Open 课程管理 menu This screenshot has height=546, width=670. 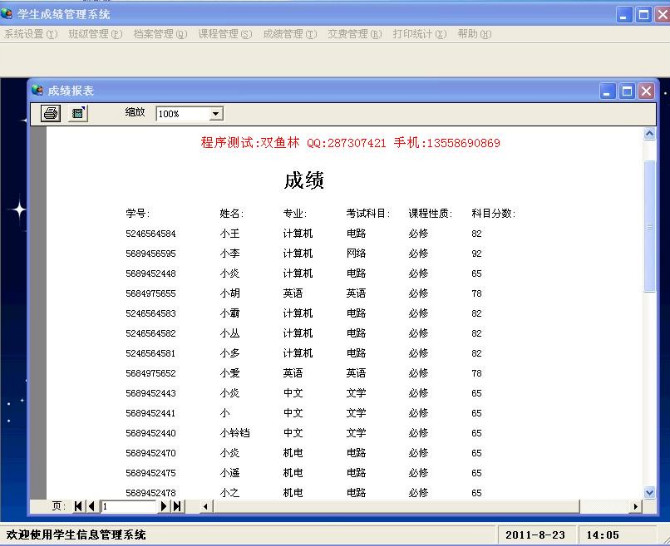[225, 34]
